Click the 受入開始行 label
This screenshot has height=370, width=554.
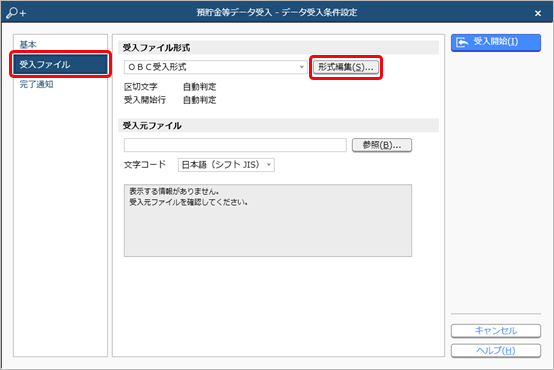pyautogui.click(x=145, y=100)
